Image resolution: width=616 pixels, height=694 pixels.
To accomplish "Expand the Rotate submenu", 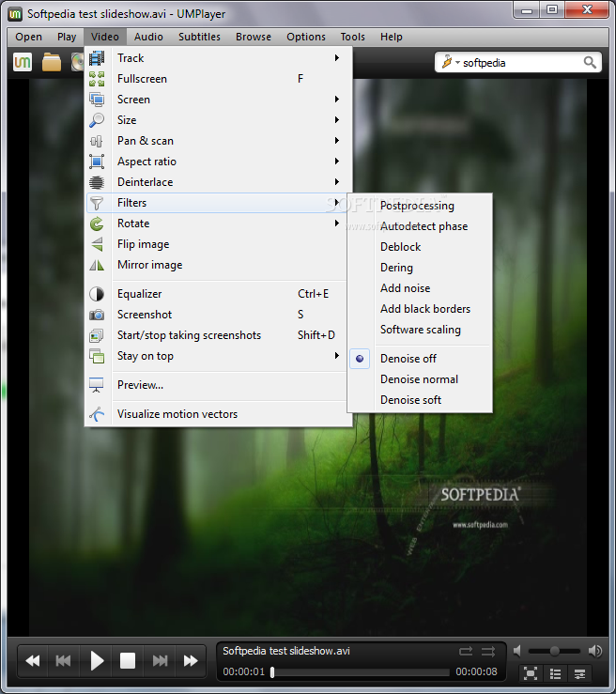I will tap(337, 224).
